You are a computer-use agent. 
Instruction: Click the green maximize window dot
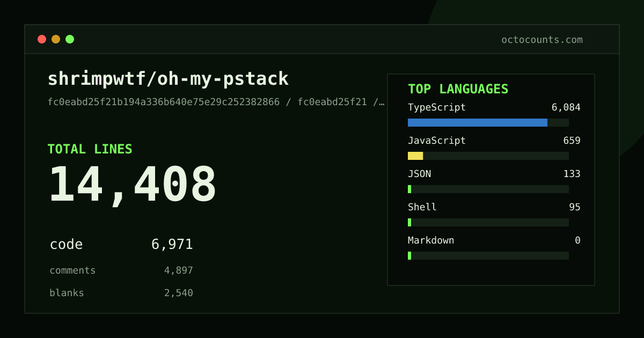[x=70, y=39]
